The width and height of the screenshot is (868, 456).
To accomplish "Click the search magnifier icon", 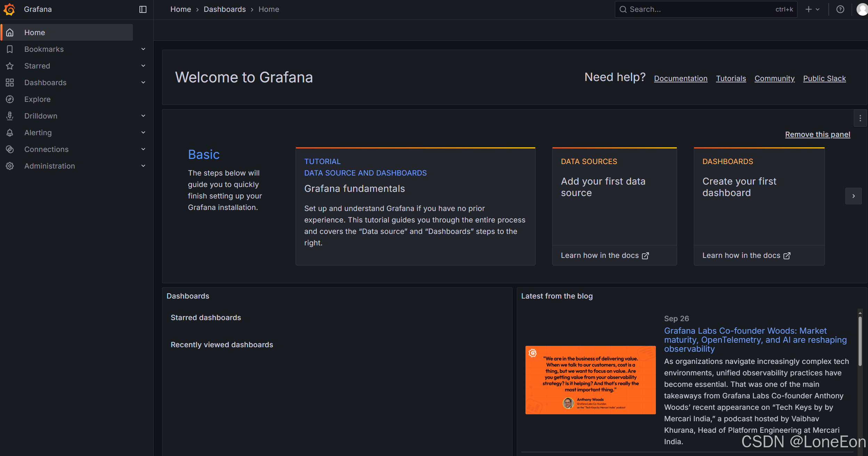I will (x=623, y=9).
